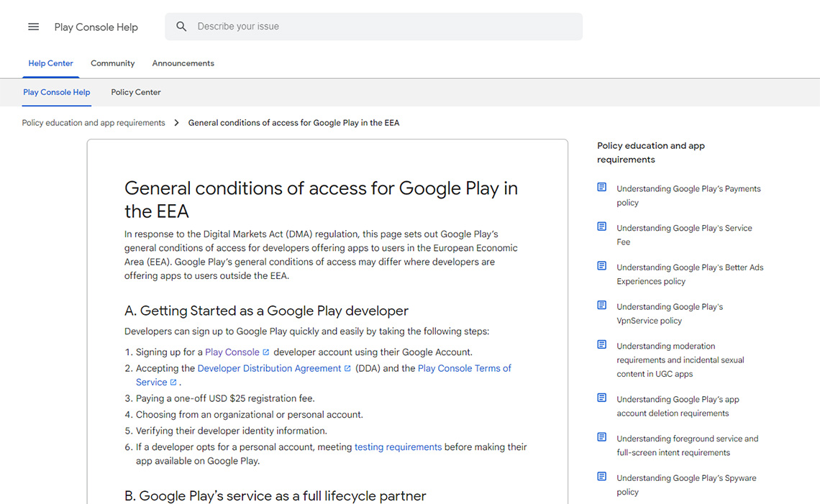Click the article icon beside Service Fee
Viewport: 820px width, 504px height.
[602, 226]
